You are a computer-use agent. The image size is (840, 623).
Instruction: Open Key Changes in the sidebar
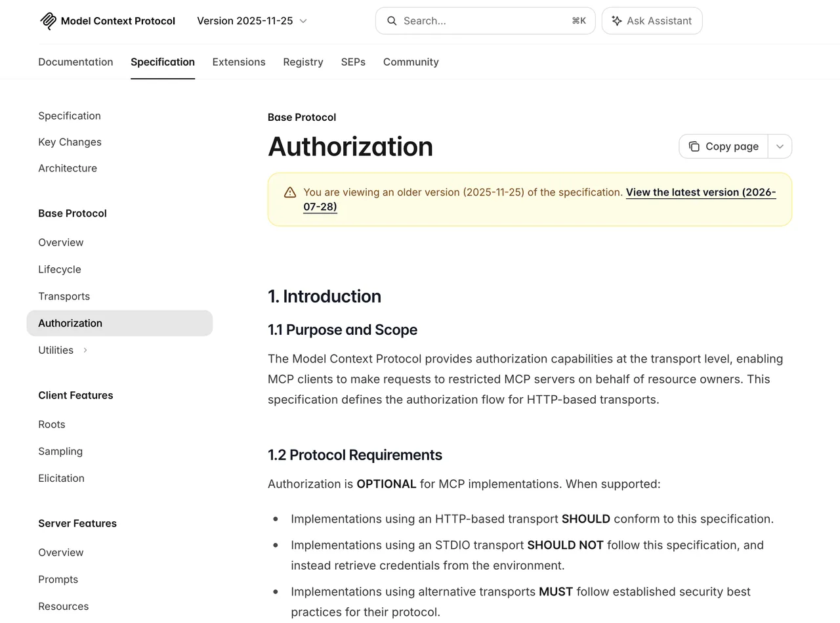pos(70,142)
